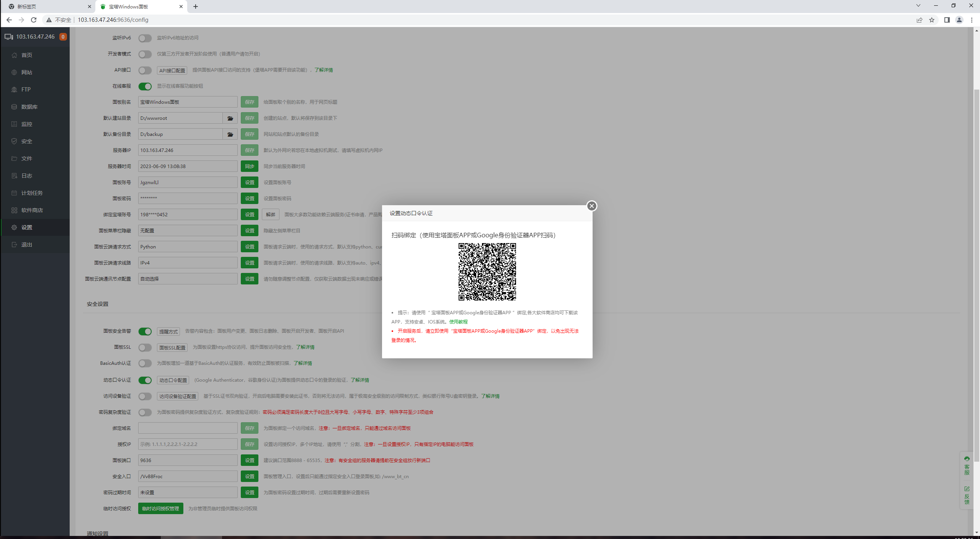
Task: Click the 设置 gear icon in sidebar
Action: click(x=14, y=227)
